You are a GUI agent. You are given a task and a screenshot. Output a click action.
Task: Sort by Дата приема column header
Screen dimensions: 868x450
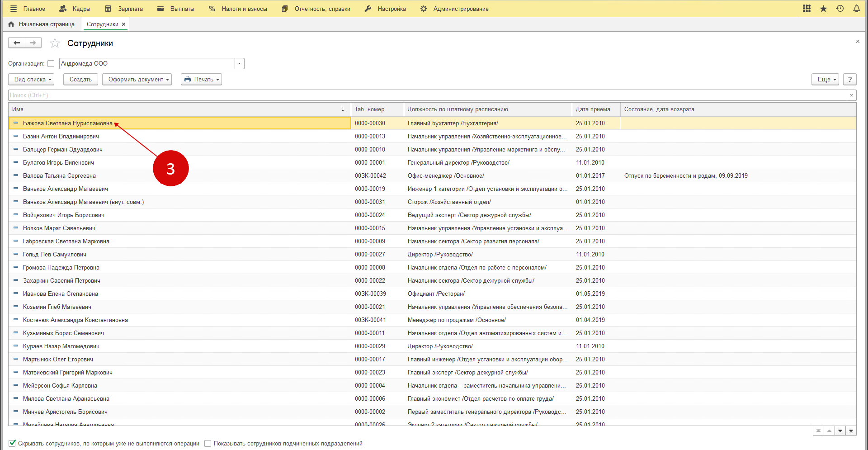[596, 109]
